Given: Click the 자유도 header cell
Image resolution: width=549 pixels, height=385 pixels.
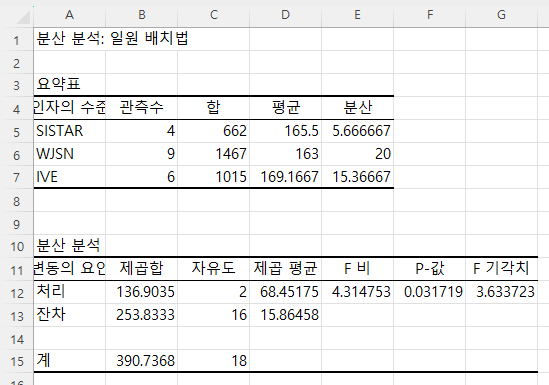Looking at the screenshot, I should 214,269.
